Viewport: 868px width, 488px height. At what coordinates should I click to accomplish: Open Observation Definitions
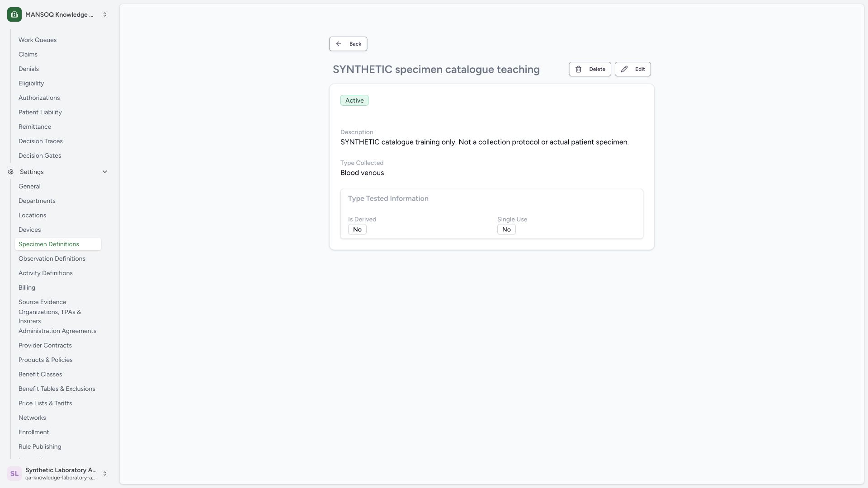pyautogui.click(x=58, y=258)
